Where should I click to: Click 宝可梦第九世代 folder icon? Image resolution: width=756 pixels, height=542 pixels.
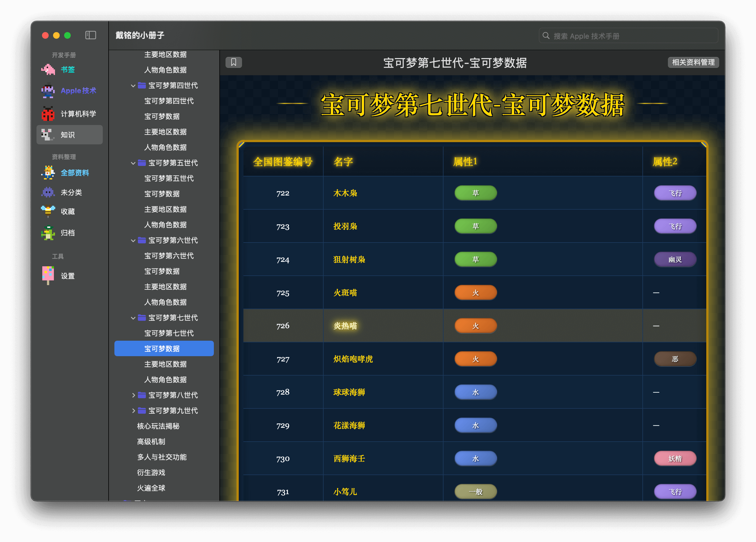[142, 410]
